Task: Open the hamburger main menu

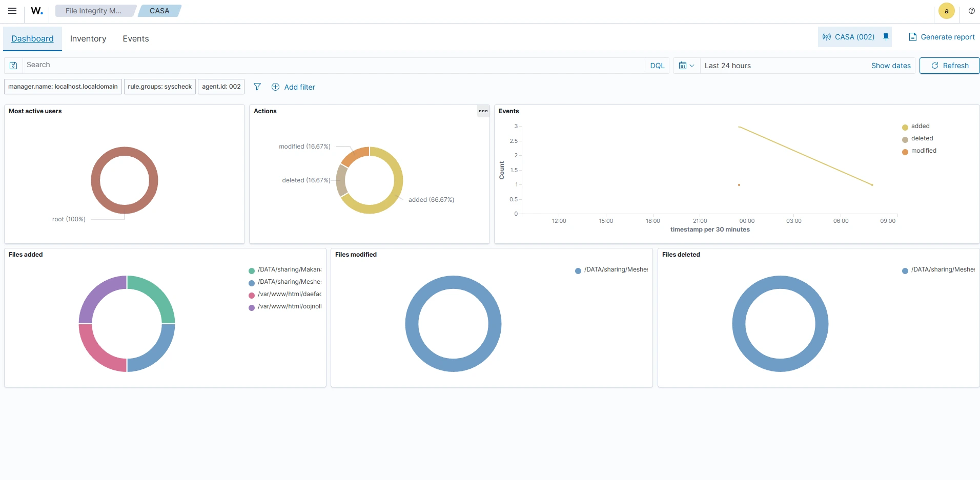Action: tap(12, 11)
